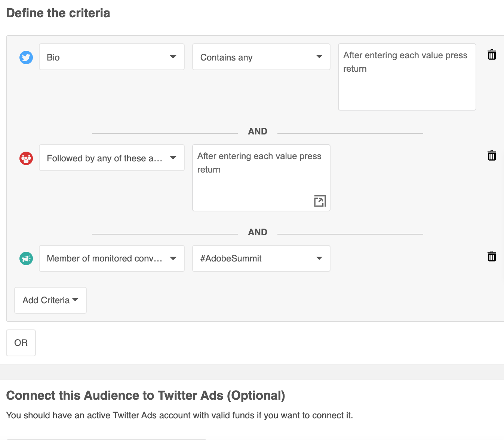Click the OR button to add criteria group

pos(21,343)
